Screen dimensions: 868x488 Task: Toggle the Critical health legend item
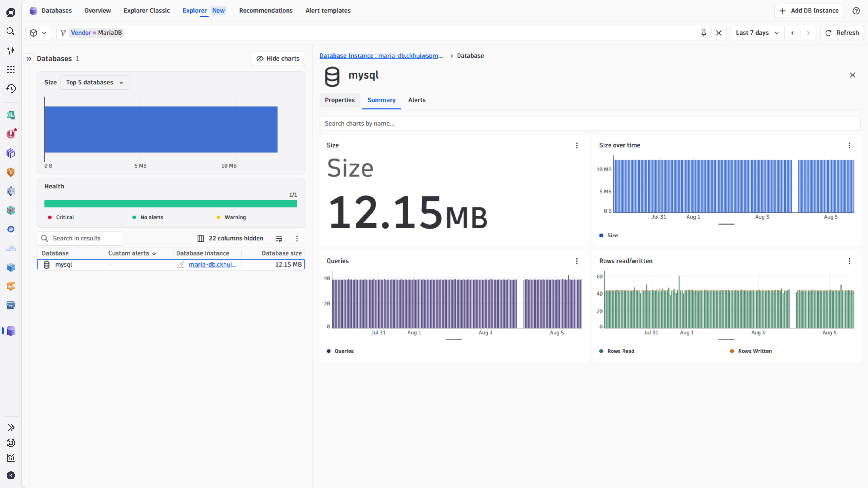(x=61, y=217)
